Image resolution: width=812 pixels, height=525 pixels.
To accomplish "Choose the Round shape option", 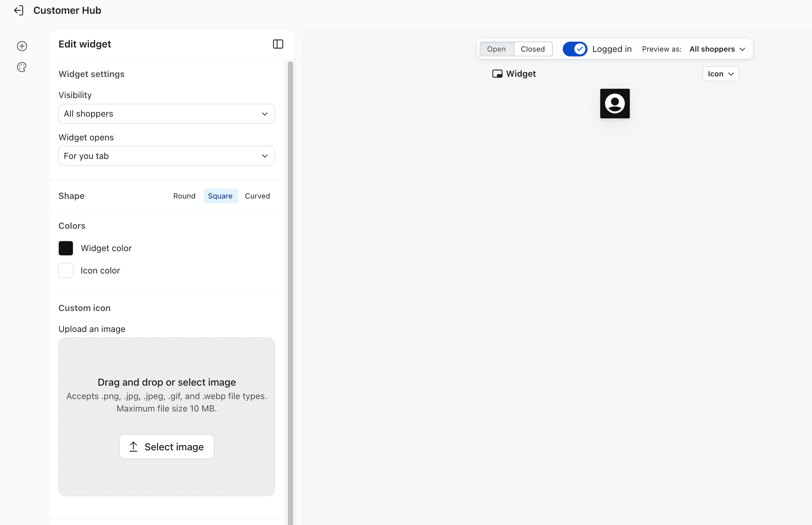I will pos(184,196).
